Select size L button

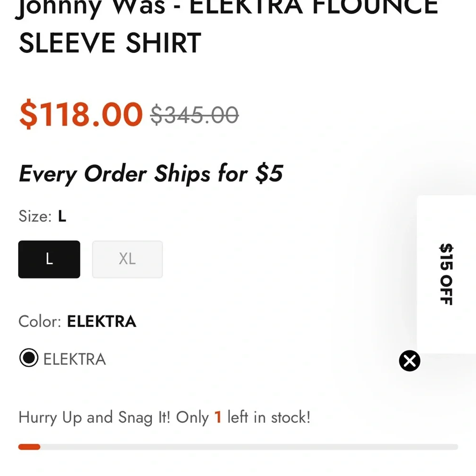pos(49,259)
